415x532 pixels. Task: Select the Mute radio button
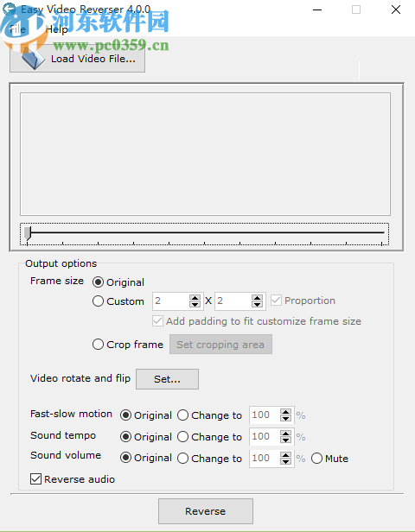(329, 459)
